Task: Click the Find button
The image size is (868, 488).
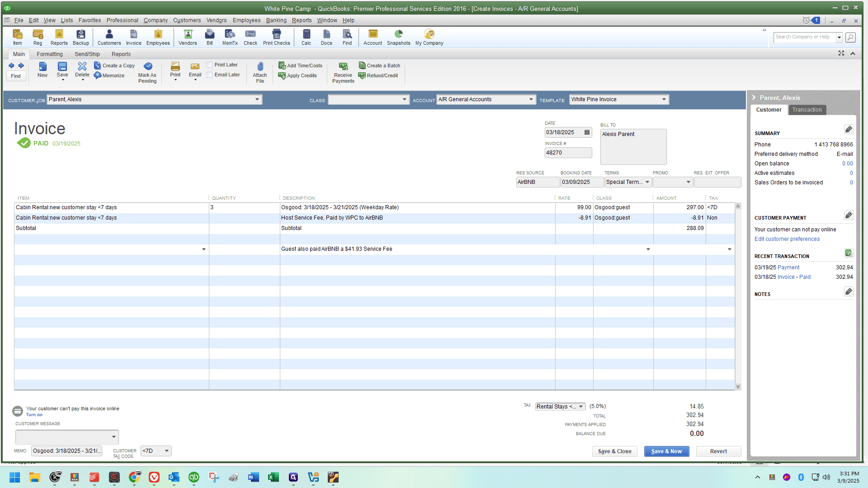Action: (x=16, y=76)
